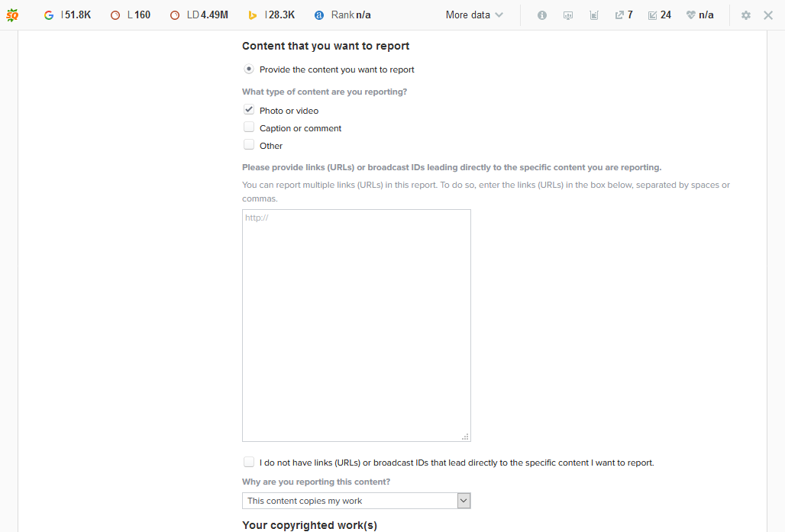Click the SEOquake logo icon
This screenshot has height=532, width=785.
point(12,15)
